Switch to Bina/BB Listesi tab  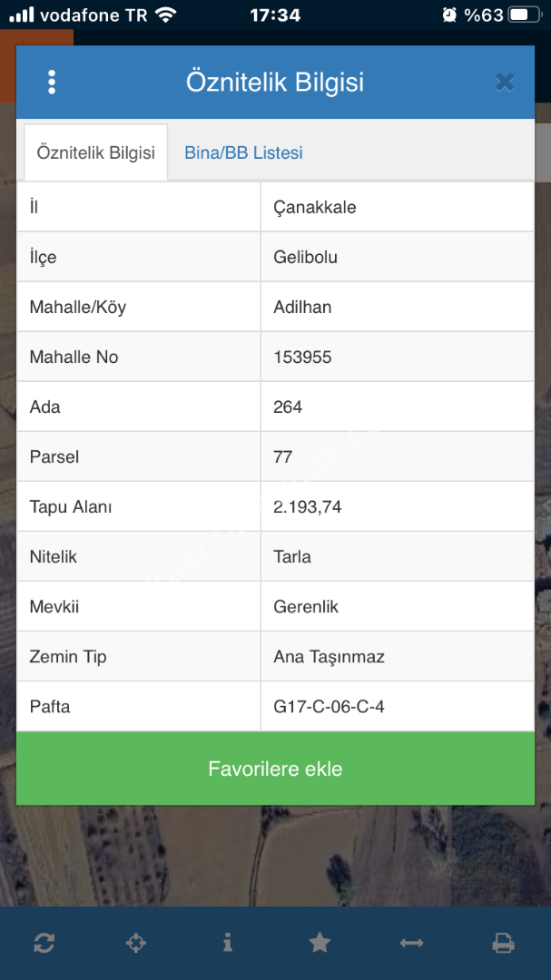243,152
